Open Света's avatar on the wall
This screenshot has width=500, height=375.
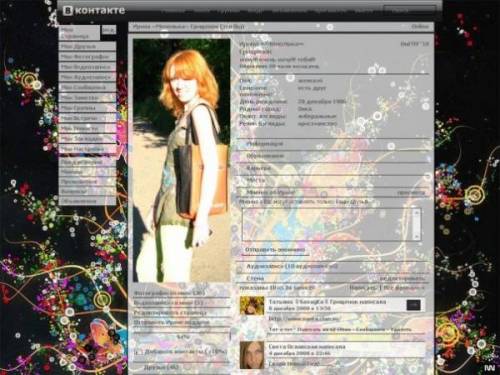[x=252, y=355]
